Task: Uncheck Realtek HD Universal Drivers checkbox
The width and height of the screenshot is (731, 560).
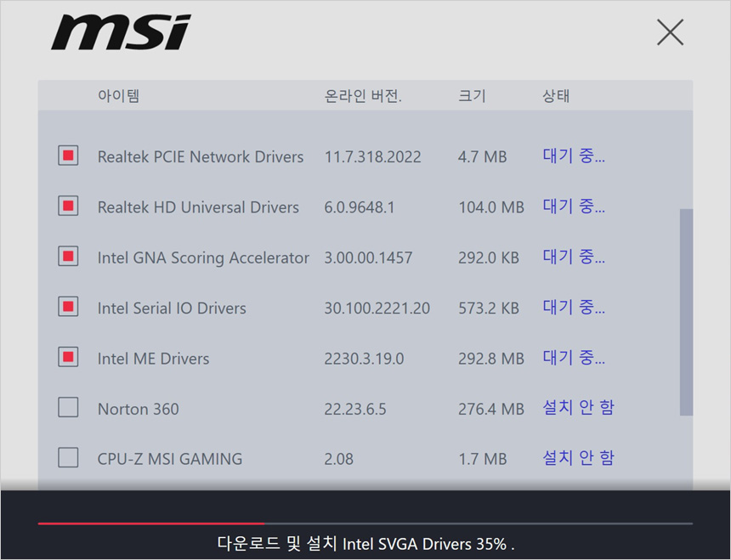Action: (x=68, y=206)
